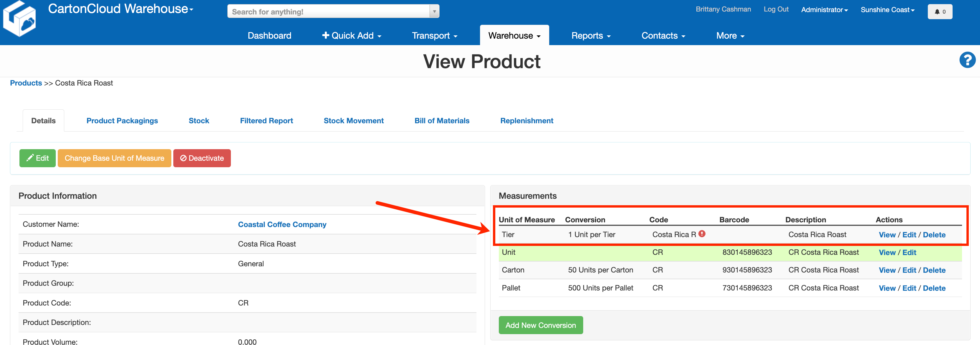Viewport: 980px width, 345px height.
Task: Open the Coastal Coffee Company link
Action: point(282,224)
